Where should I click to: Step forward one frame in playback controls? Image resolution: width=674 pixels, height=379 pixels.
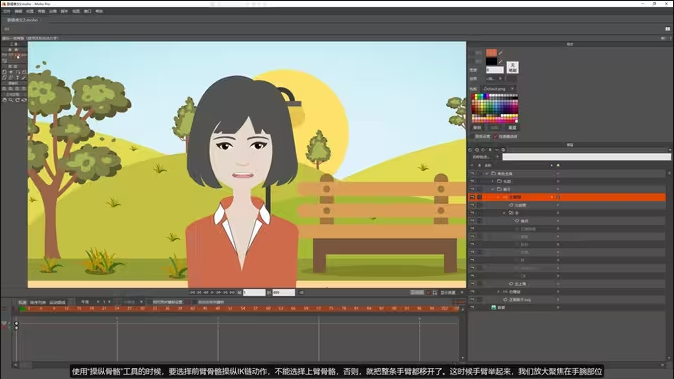click(218, 292)
